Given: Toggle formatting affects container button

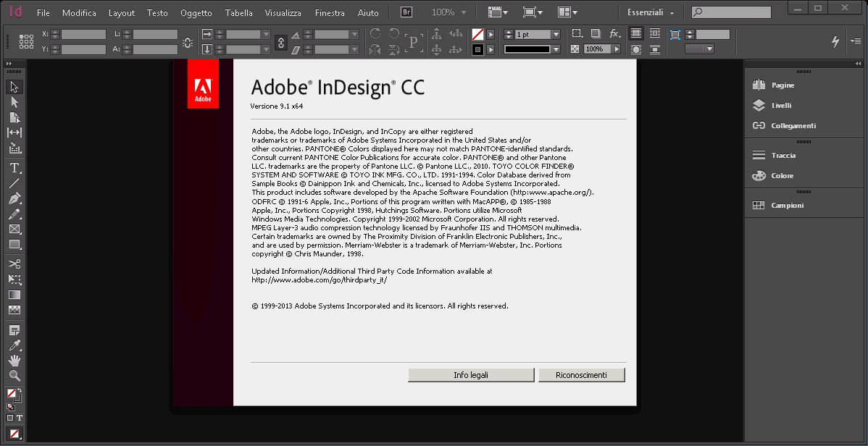Looking at the screenshot, I should pyautogui.click(x=10, y=418).
